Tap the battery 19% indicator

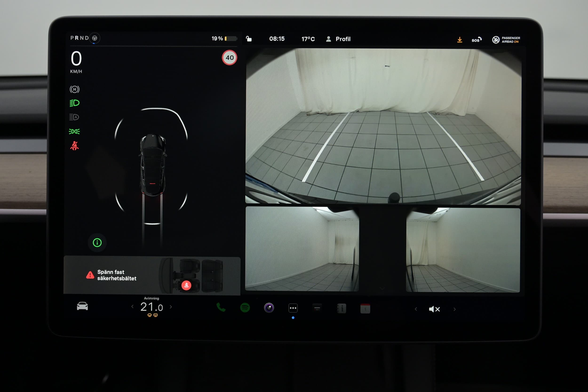[224, 39]
